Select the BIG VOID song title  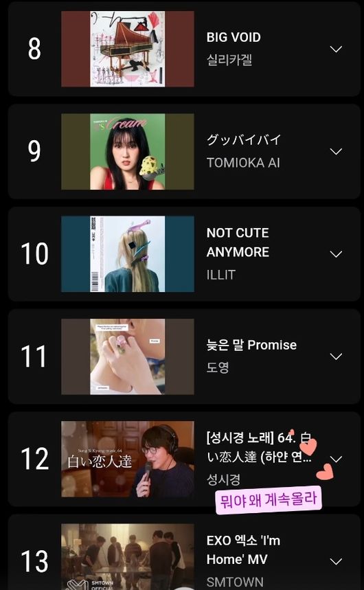coord(234,37)
